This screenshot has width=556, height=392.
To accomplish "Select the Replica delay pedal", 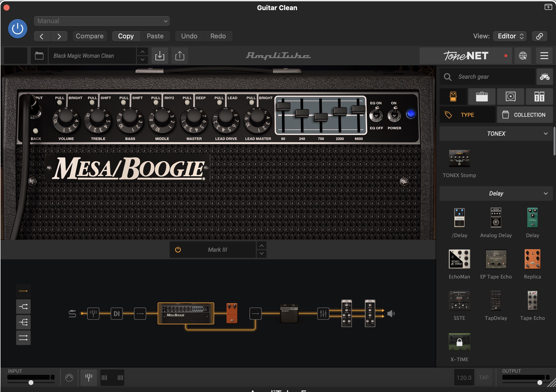I will [x=532, y=259].
